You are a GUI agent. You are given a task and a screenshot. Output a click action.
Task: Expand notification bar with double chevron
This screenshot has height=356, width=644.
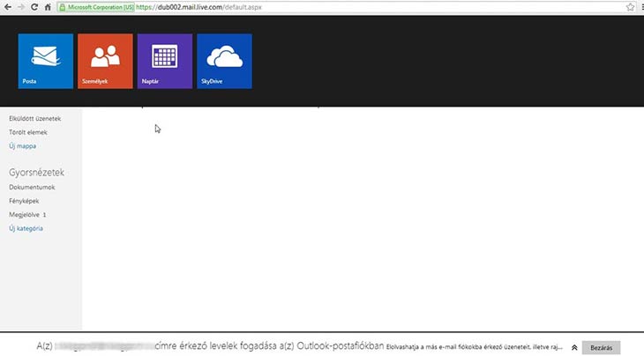[x=574, y=347]
